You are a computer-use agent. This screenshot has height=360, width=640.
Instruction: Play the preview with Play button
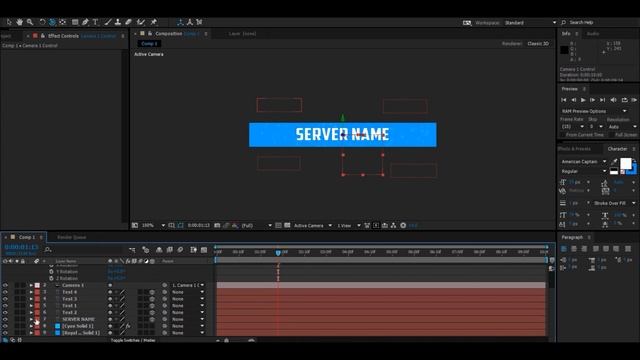583,100
